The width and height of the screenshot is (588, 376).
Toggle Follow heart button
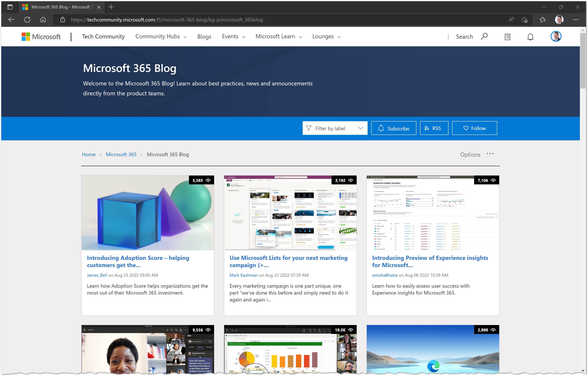coord(474,128)
